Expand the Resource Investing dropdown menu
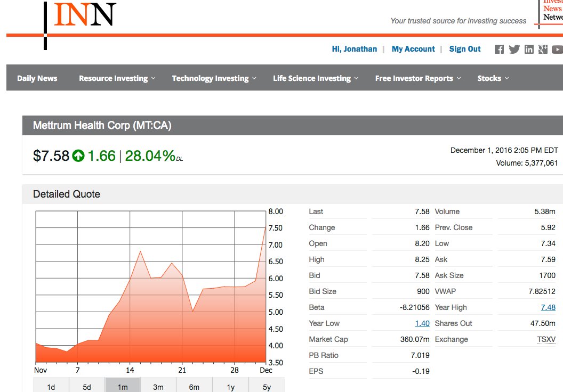 point(117,78)
